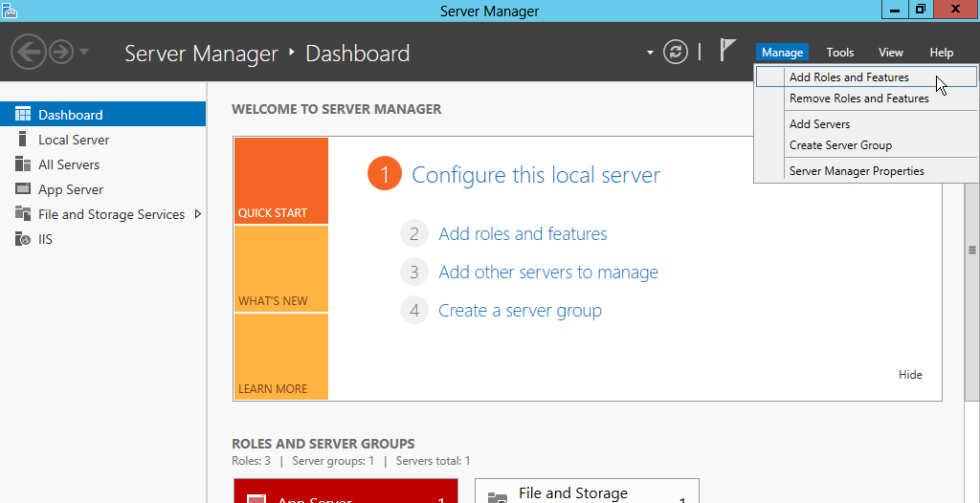Select the QUICK START tile
This screenshot has height=503, width=980.
pos(280,181)
